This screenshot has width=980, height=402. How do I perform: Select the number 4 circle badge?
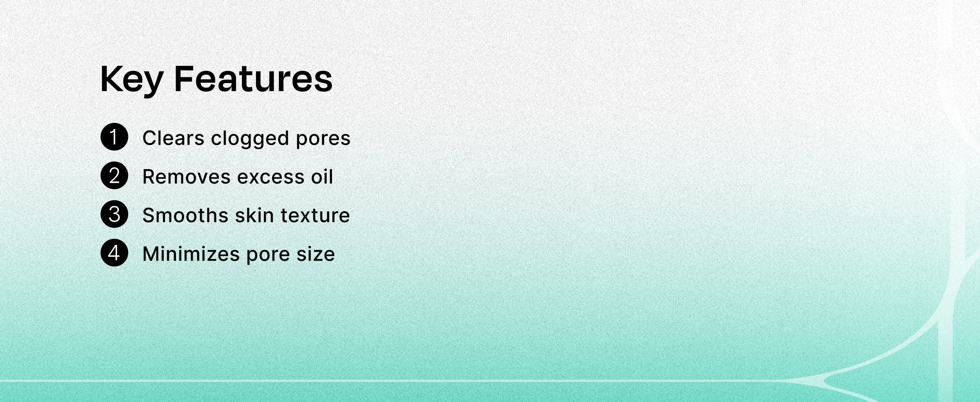click(114, 253)
